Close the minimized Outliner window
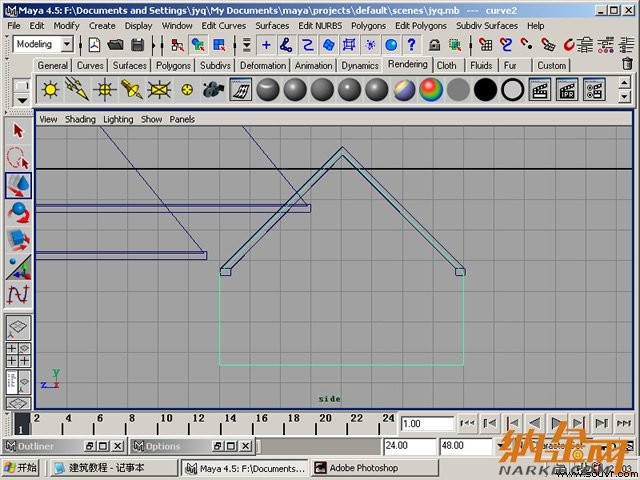The width and height of the screenshot is (640, 480). (118, 446)
